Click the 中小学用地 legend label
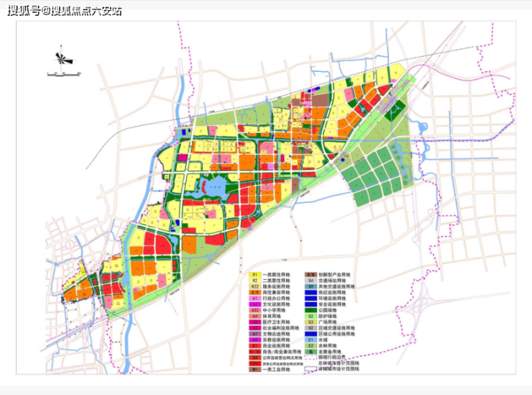Screen dimensions: 532x395 click(x=274, y=310)
